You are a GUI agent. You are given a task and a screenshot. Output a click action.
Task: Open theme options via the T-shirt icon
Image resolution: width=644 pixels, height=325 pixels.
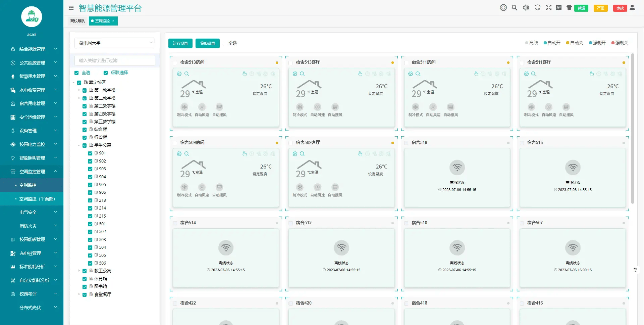click(x=569, y=7)
